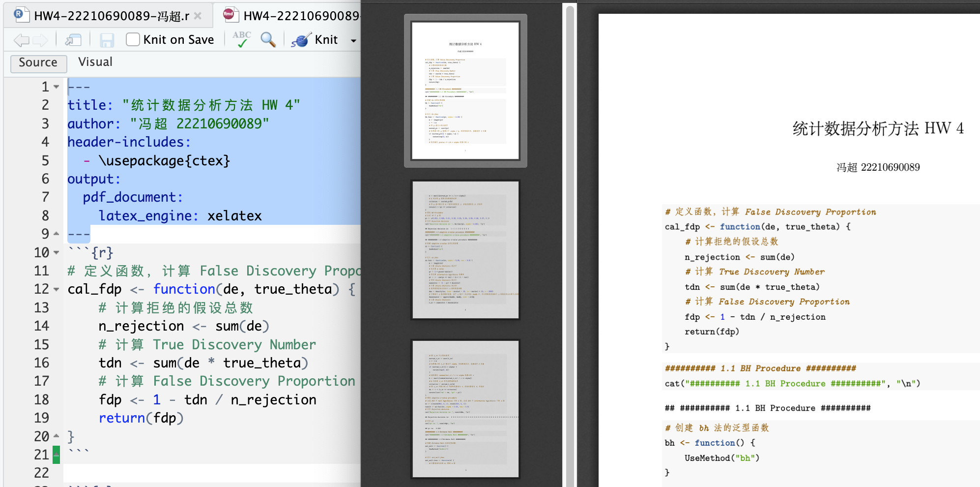Click the Knit yarn ball icon
The height and width of the screenshot is (487, 980).
tap(301, 40)
